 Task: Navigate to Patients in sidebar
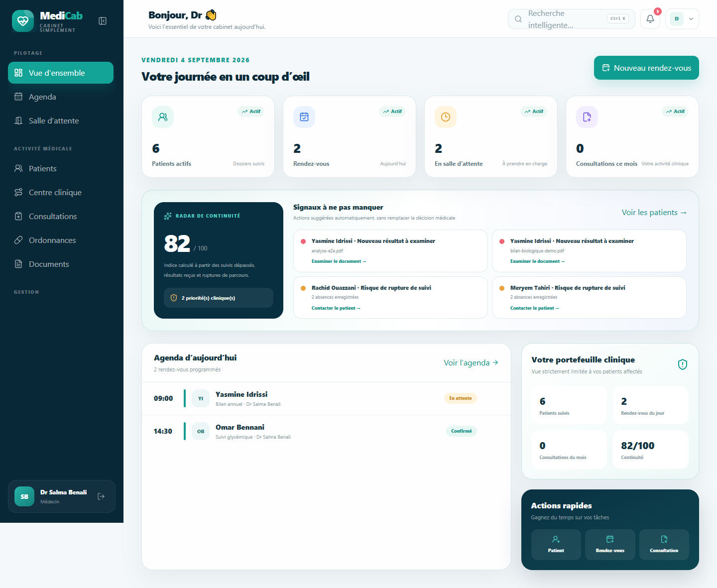[61, 168]
